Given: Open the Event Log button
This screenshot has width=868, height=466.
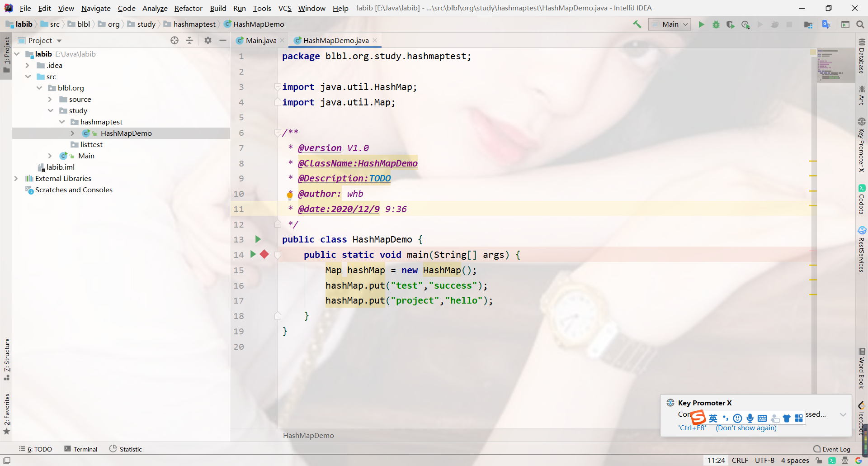Looking at the screenshot, I should tap(832, 449).
